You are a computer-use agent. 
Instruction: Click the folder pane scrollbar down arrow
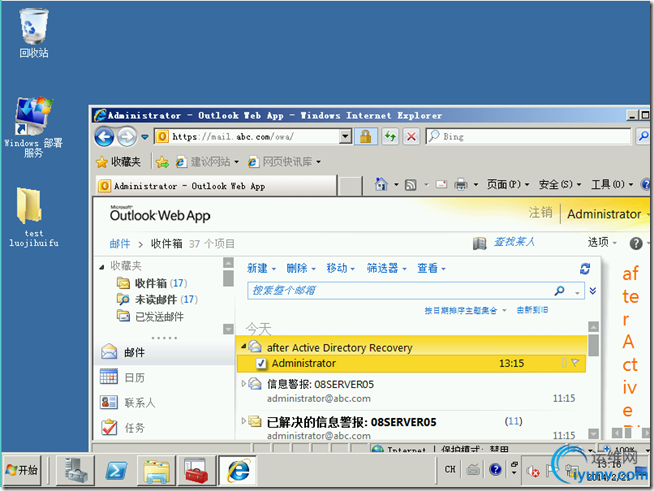(x=228, y=329)
